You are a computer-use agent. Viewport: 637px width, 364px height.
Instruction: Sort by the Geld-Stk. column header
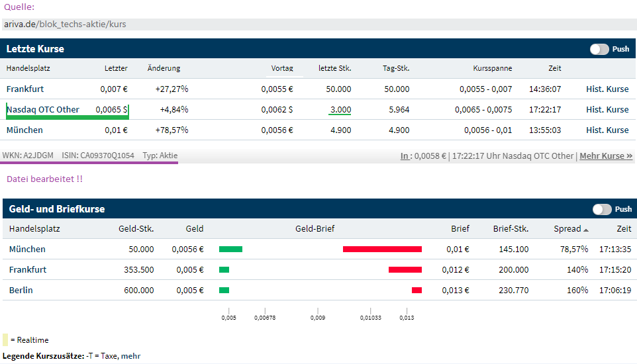pos(136,229)
